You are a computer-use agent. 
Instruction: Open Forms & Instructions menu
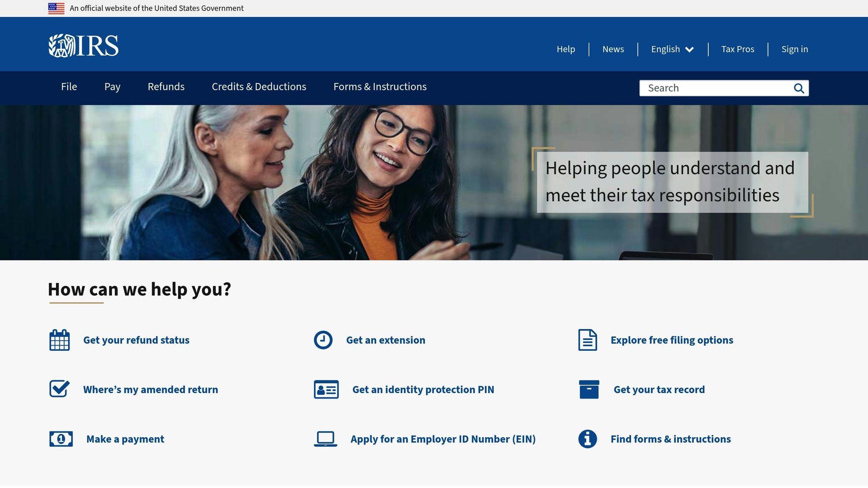(380, 87)
